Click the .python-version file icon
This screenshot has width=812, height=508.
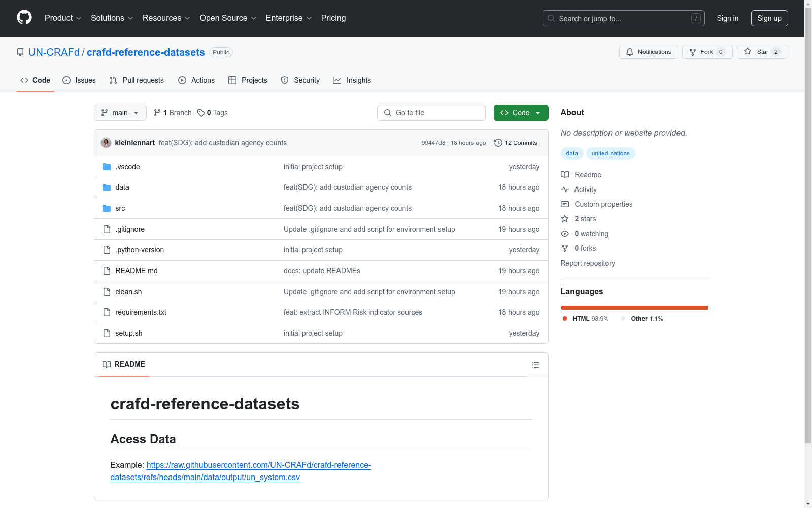(107, 250)
